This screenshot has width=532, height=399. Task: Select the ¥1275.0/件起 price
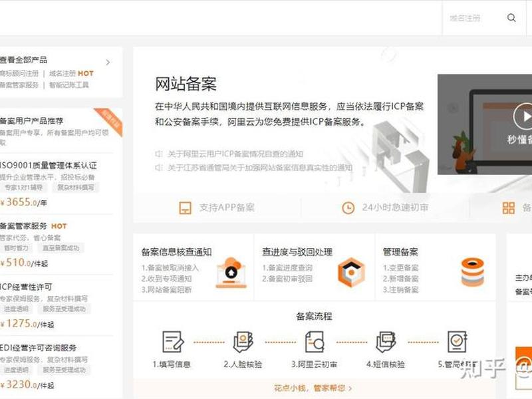pyautogui.click(x=27, y=323)
